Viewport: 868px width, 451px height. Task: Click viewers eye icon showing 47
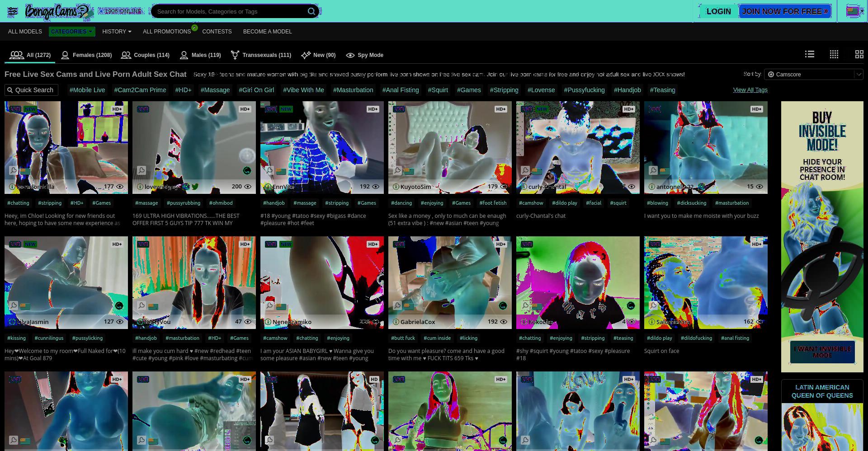point(248,322)
